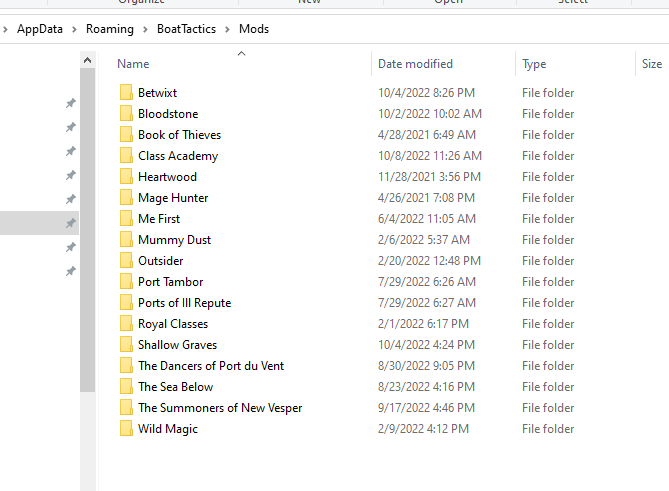
Task: Expand the chevron after Roaming in address bar
Action: click(x=145, y=29)
